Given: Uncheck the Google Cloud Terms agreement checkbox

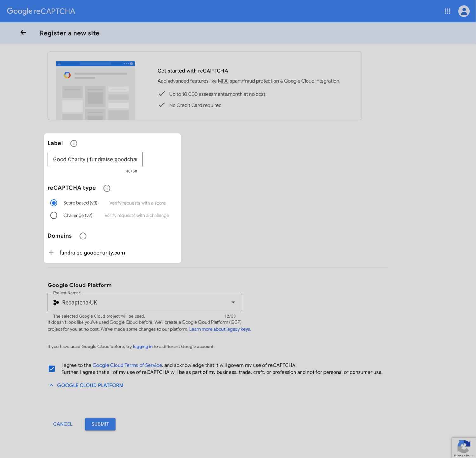Looking at the screenshot, I should pyautogui.click(x=52, y=368).
